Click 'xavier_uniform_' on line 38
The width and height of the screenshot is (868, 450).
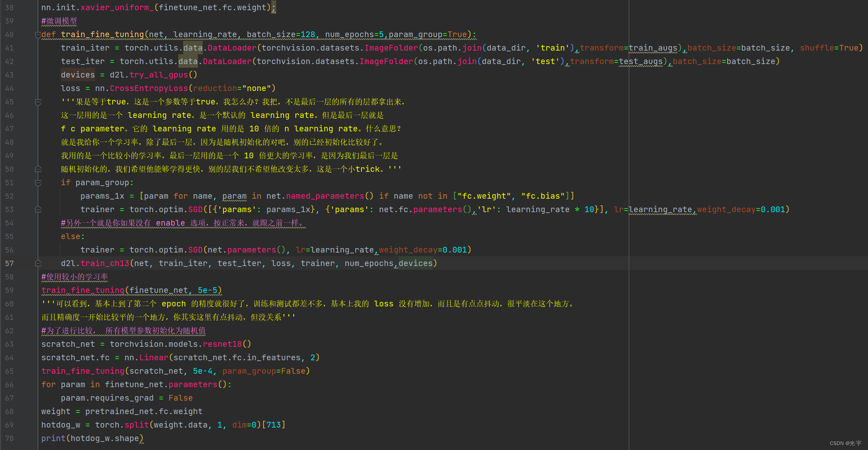pyautogui.click(x=117, y=8)
